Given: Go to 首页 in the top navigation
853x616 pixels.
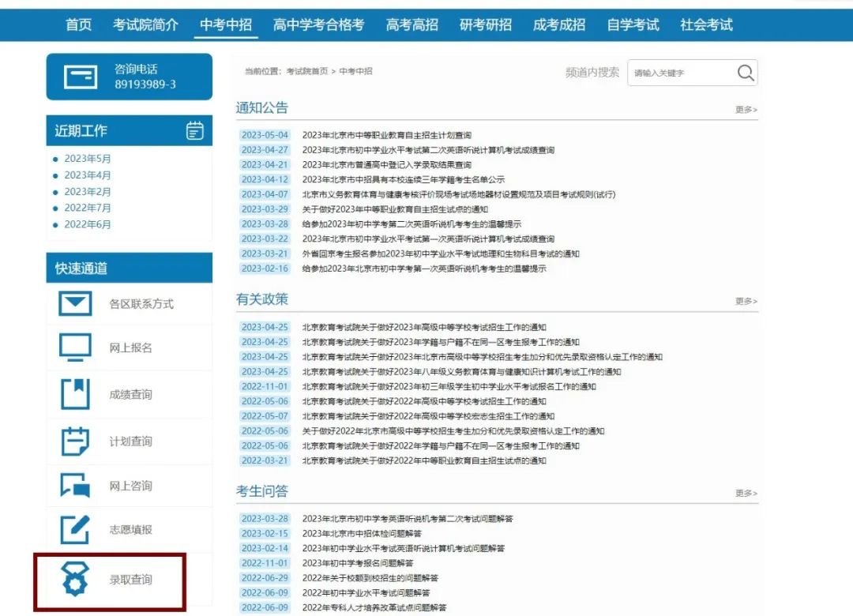Looking at the screenshot, I should click(78, 24).
